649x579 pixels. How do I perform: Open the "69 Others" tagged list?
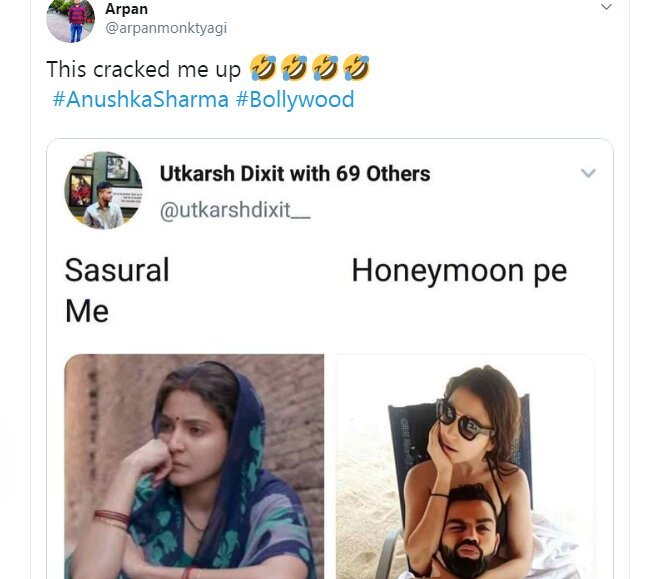385,174
